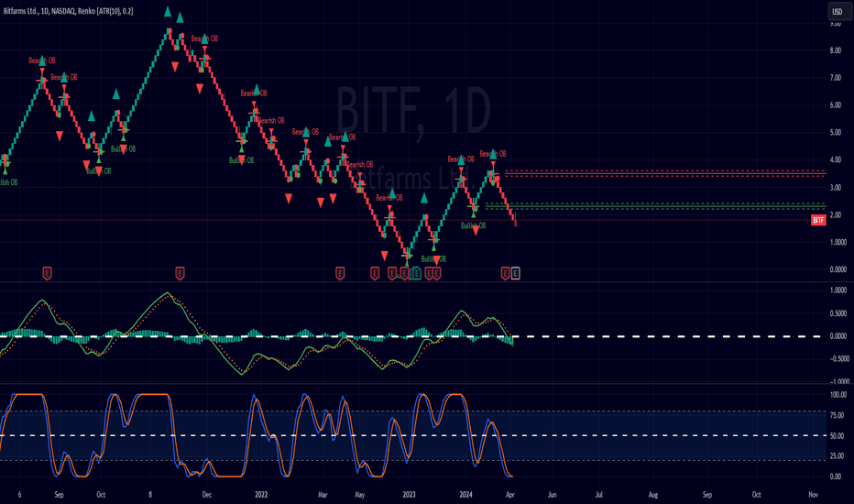Click the 7.00 price axis label
Screen dimensions: 854x504
coord(836,78)
